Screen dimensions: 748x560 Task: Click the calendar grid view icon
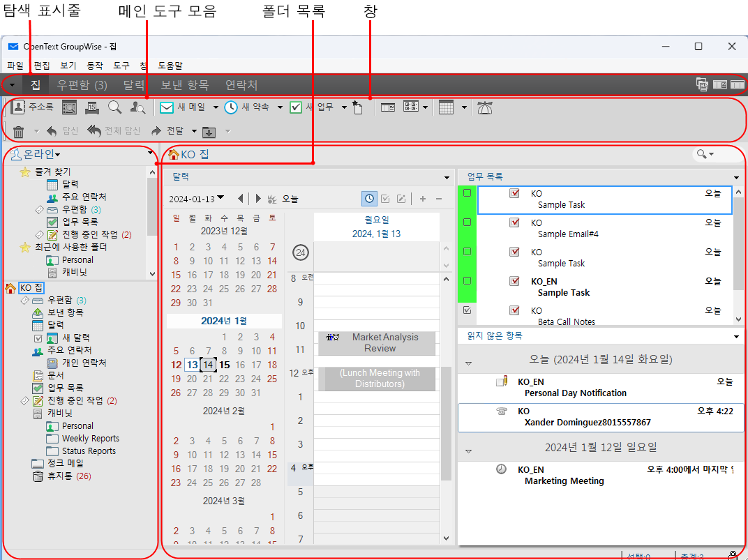coord(446,107)
